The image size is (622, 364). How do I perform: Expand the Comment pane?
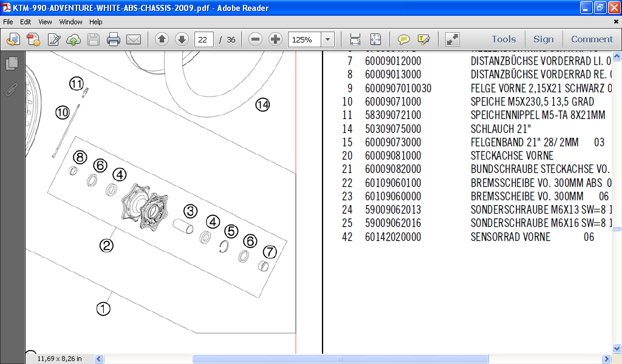click(592, 39)
